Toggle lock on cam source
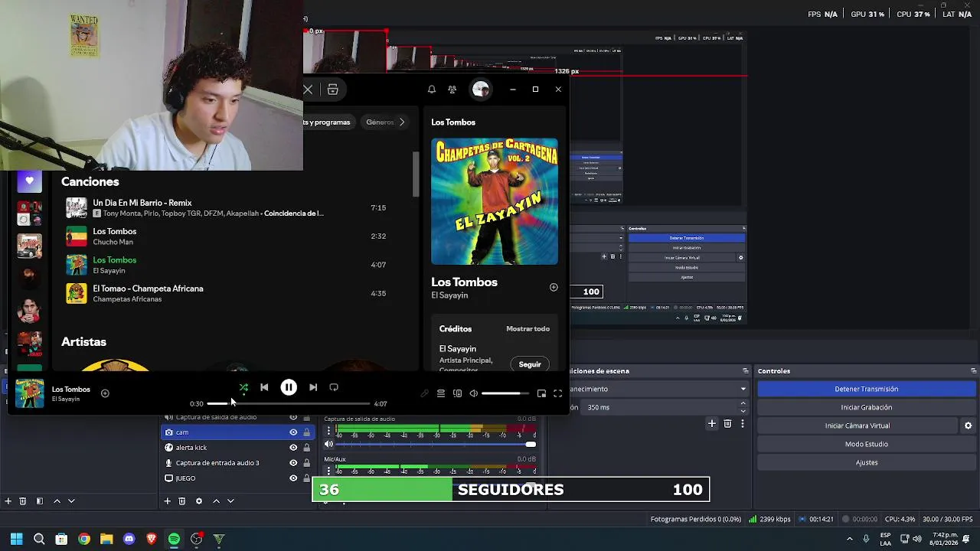Image resolution: width=980 pixels, height=551 pixels. coord(306,432)
